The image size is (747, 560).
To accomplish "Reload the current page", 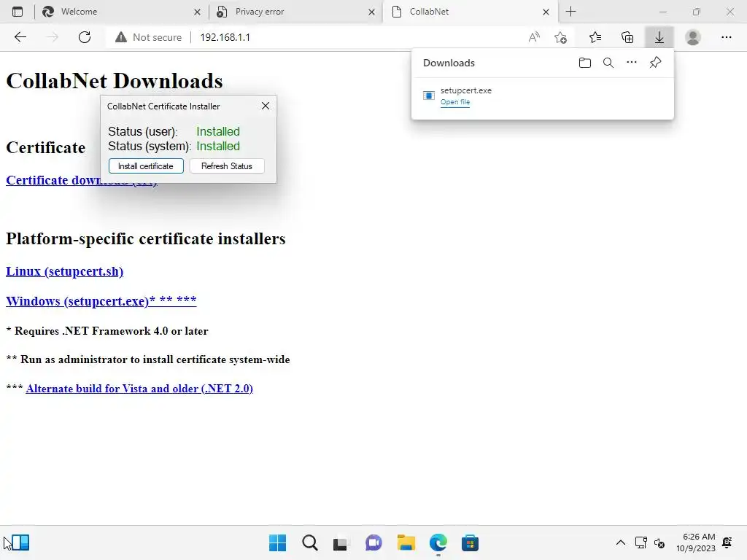I will tap(85, 37).
